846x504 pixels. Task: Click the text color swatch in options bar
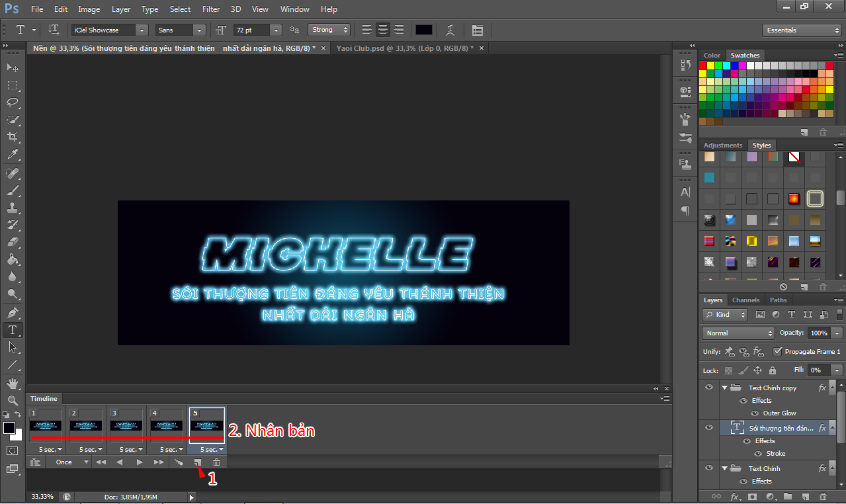pyautogui.click(x=423, y=30)
